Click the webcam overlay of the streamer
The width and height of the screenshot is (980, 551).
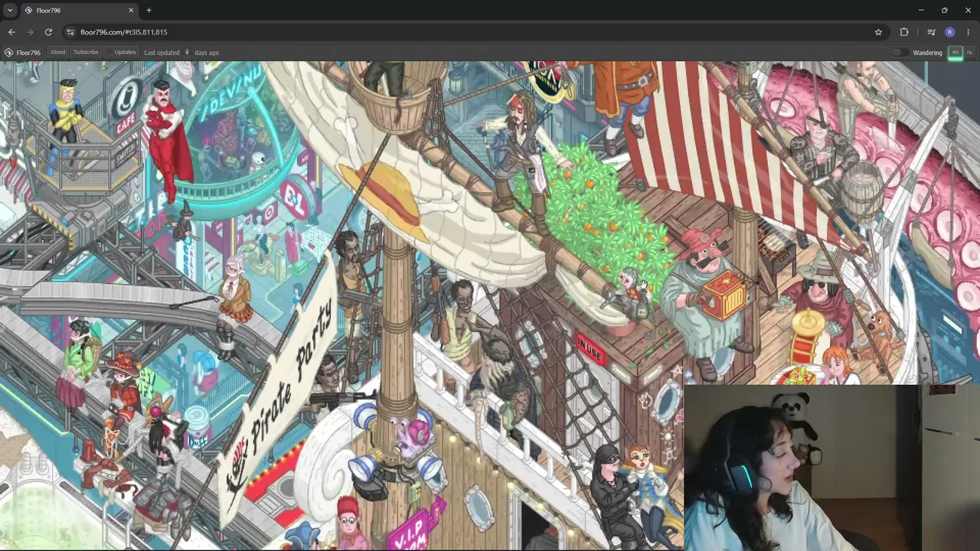pyautogui.click(x=831, y=468)
